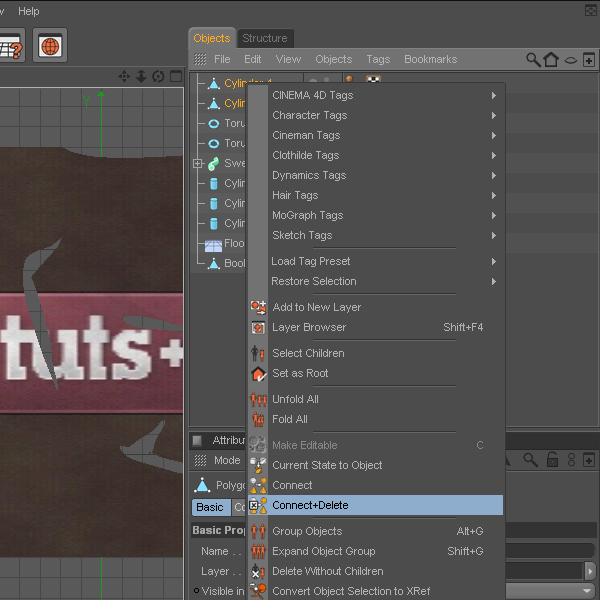600x600 pixels.
Task: Expand Hair Tags submenu
Action: (x=375, y=195)
